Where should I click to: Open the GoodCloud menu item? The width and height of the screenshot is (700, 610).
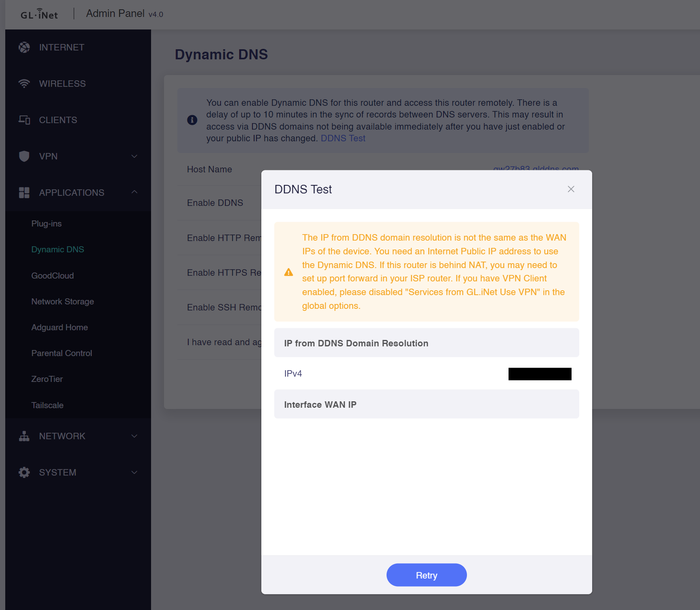coord(53,276)
